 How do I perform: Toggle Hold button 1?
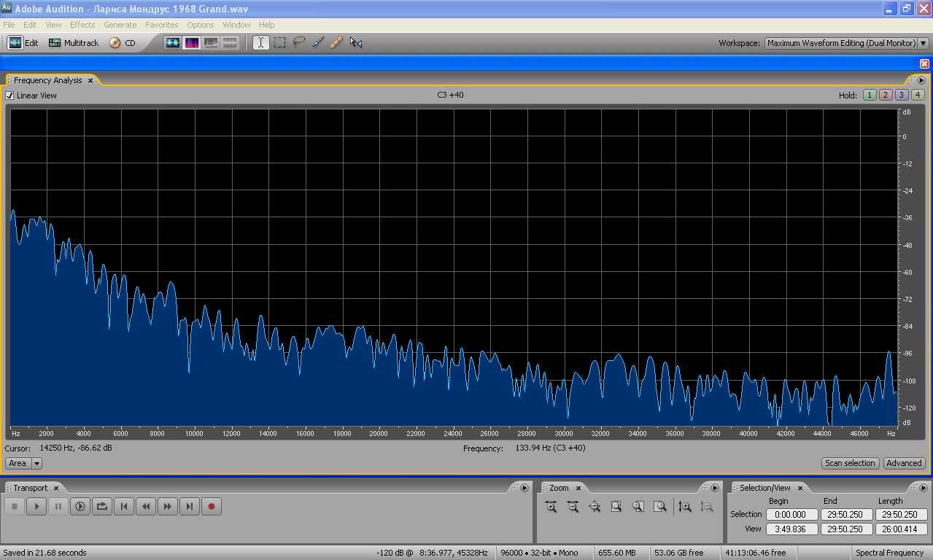pyautogui.click(x=869, y=95)
